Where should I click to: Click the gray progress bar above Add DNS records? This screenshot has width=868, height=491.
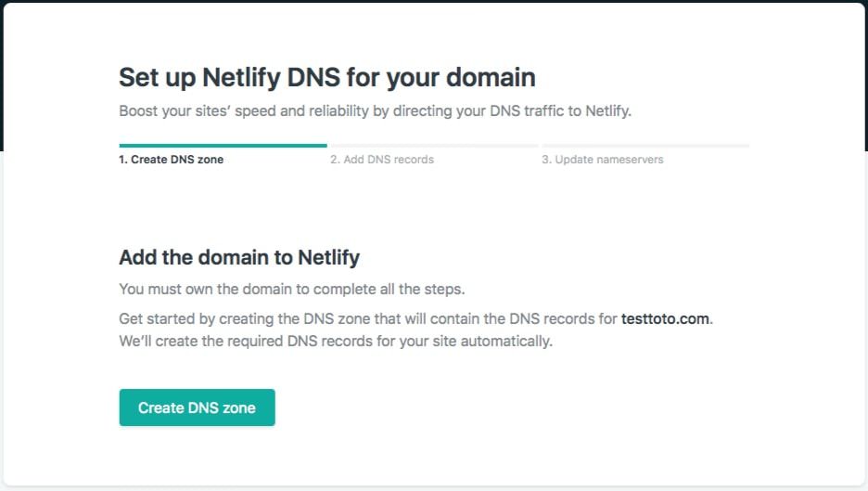pyautogui.click(x=434, y=146)
